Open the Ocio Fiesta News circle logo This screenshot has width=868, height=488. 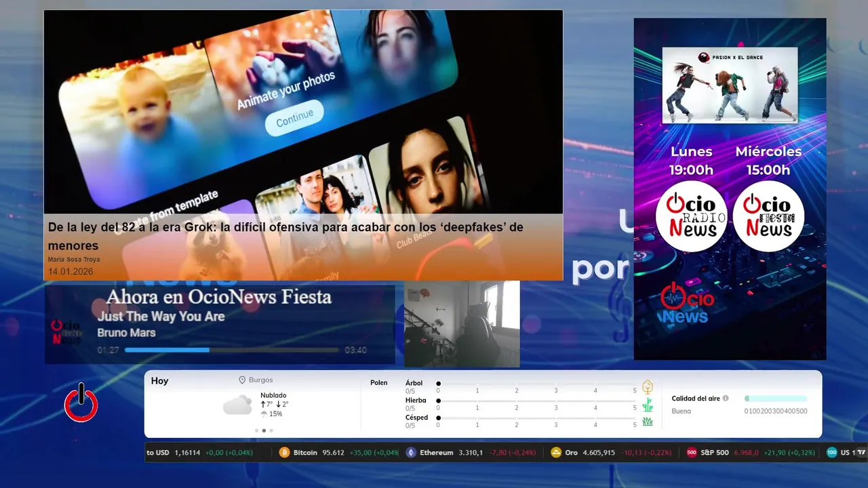pyautogui.click(x=768, y=216)
